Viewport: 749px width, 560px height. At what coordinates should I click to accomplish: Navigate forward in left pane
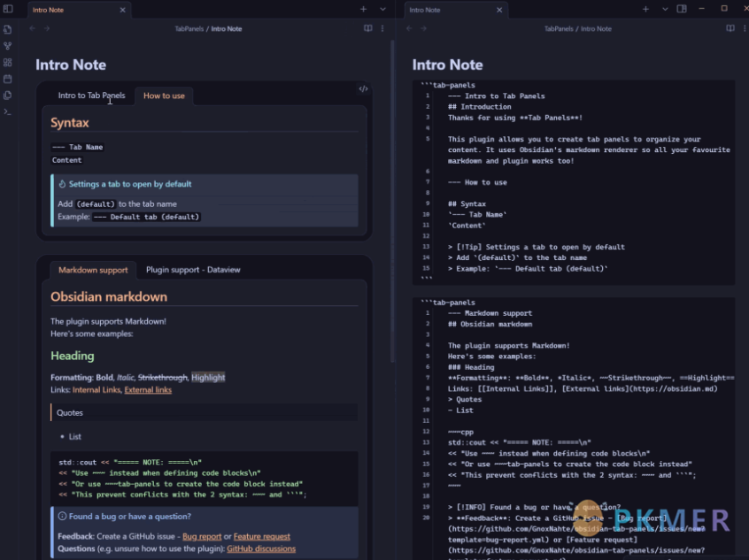47,28
